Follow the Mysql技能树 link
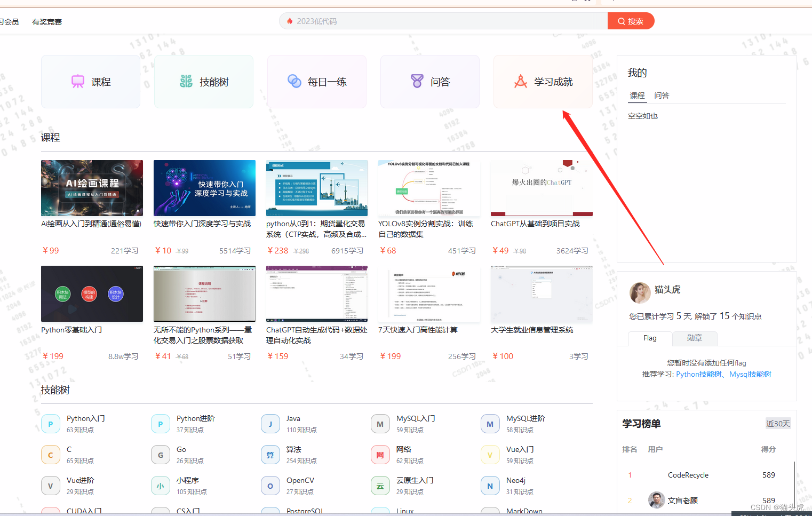812x516 pixels. coord(750,374)
